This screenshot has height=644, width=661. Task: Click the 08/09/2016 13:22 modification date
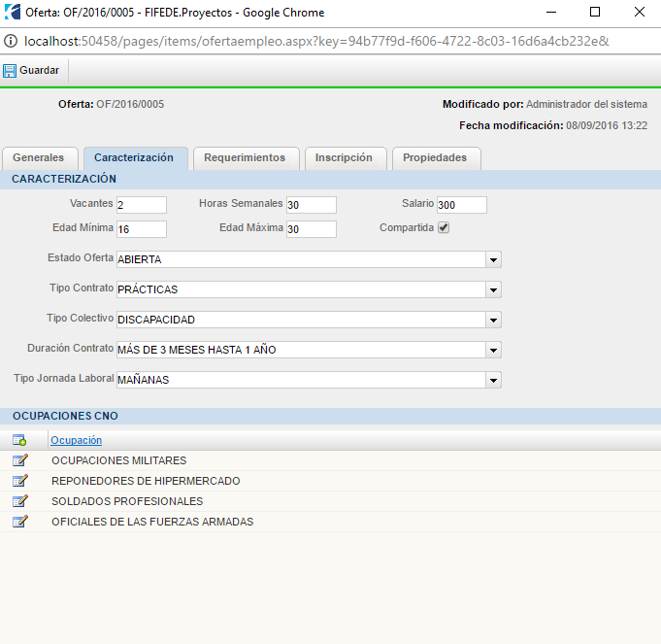[x=607, y=125]
